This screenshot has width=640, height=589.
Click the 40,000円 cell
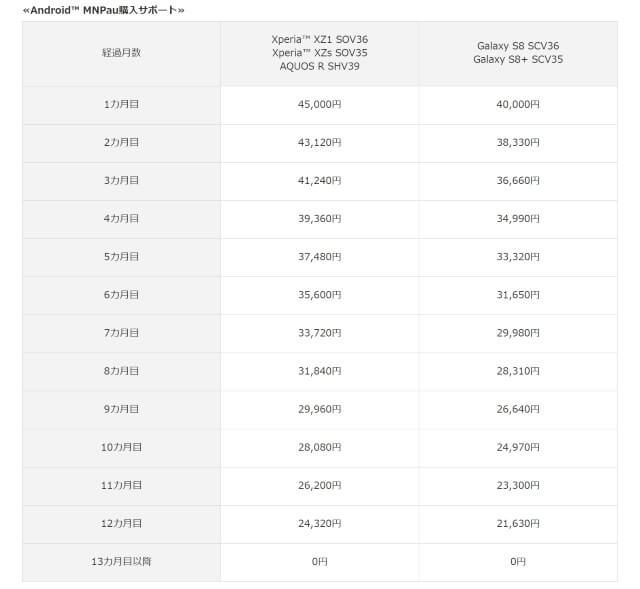pos(518,104)
